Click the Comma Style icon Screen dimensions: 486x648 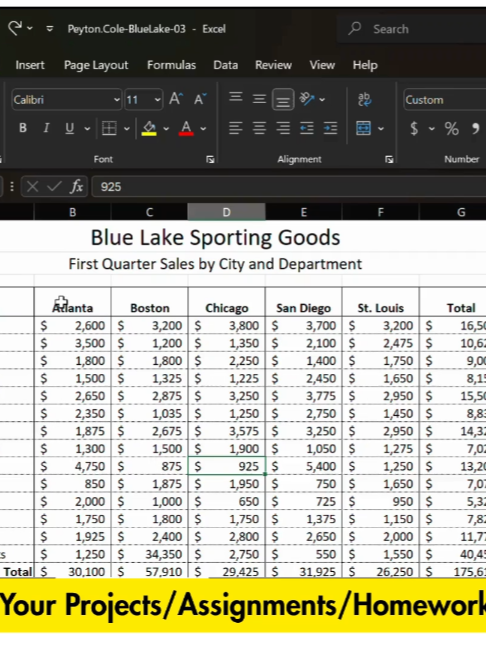pyautogui.click(x=475, y=129)
